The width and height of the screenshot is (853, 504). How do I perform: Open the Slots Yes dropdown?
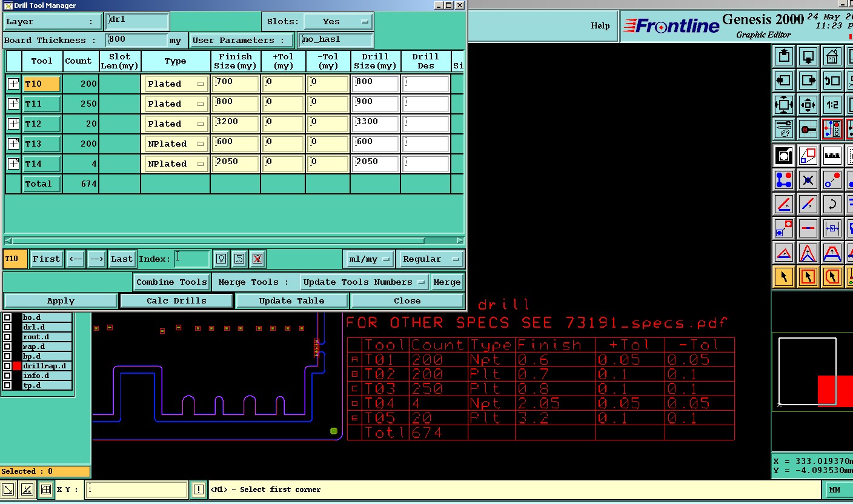pos(338,22)
